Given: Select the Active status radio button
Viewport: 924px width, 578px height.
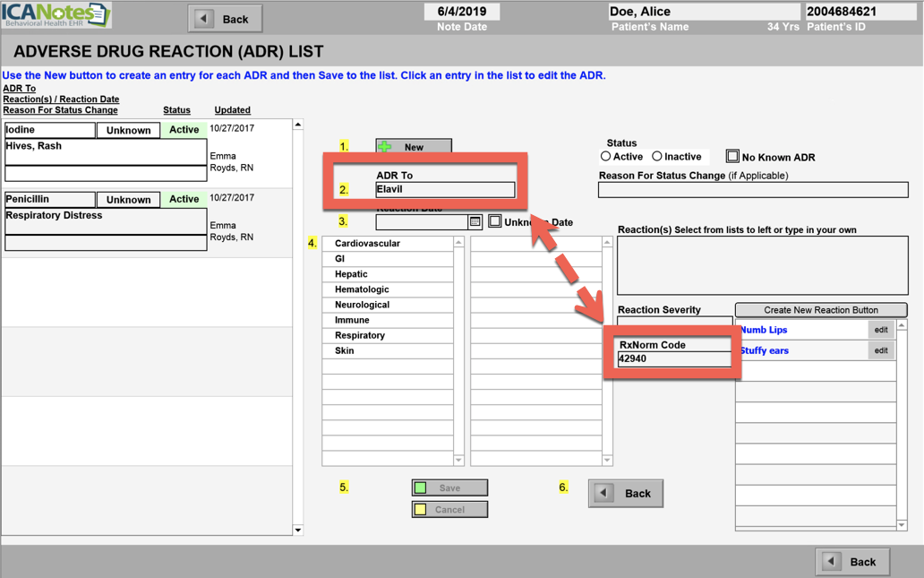Looking at the screenshot, I should (x=606, y=156).
